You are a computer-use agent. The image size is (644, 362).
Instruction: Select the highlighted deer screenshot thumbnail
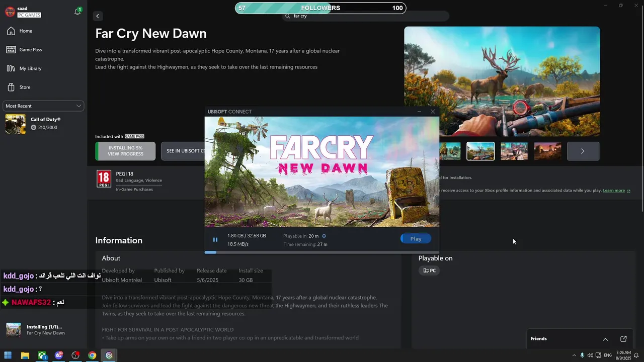coord(480,151)
